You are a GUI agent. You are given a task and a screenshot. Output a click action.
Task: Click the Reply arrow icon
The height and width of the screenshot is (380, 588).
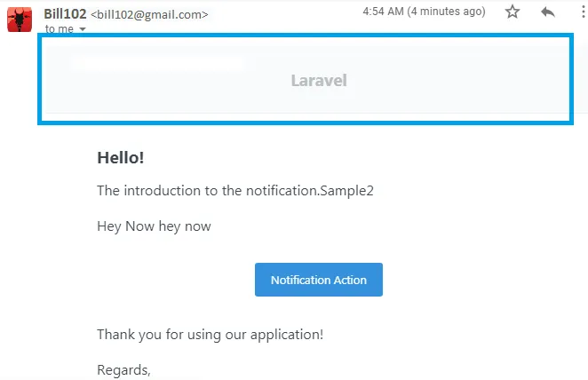coord(548,12)
